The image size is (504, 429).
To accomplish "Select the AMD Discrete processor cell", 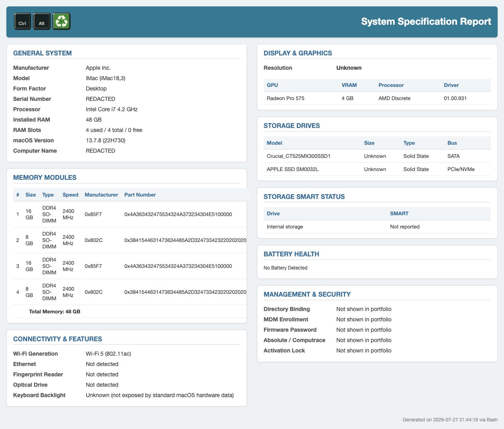I will pyautogui.click(x=394, y=98).
